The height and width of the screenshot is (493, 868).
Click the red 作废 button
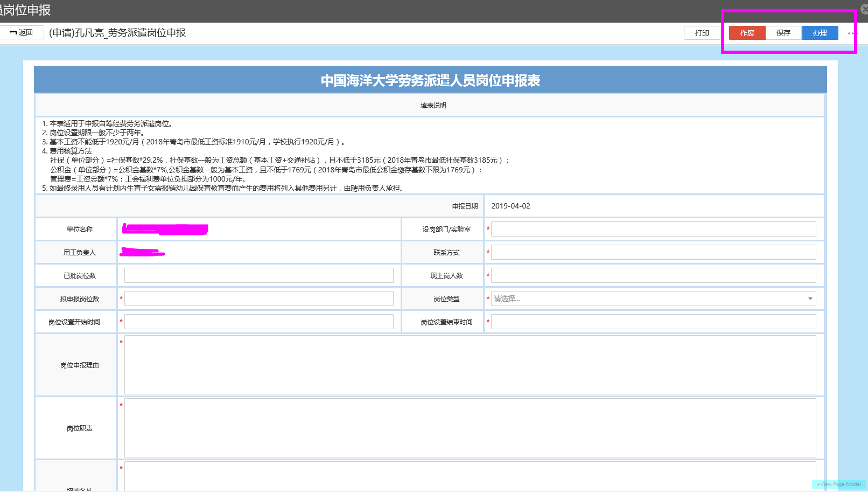pyautogui.click(x=747, y=33)
